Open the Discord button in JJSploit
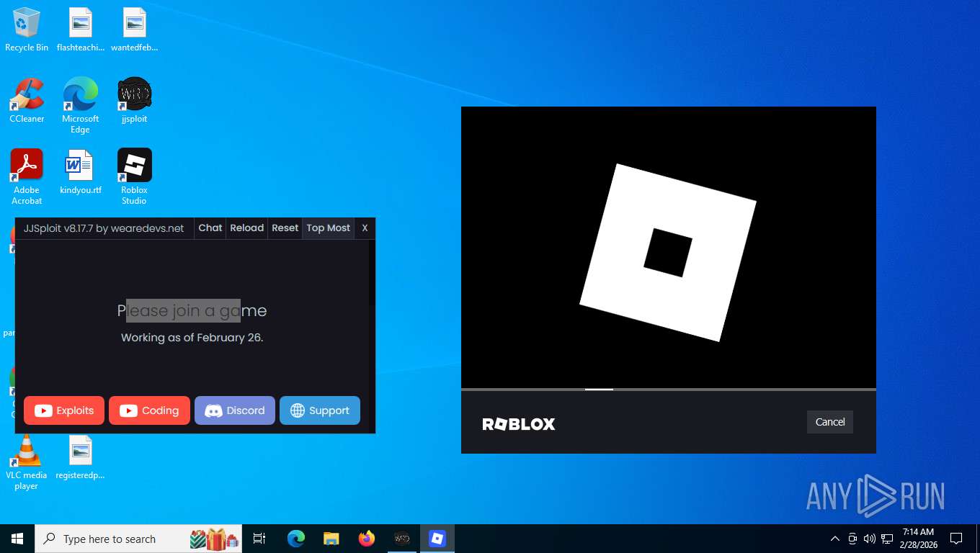Screen dimensions: 980x553 pos(235,410)
